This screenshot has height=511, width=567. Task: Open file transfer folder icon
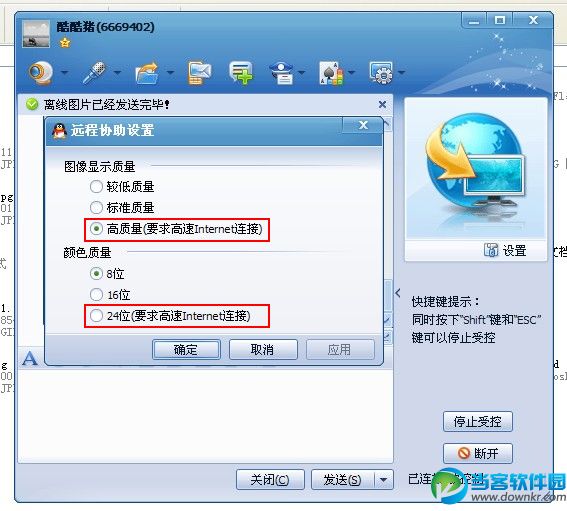[147, 73]
